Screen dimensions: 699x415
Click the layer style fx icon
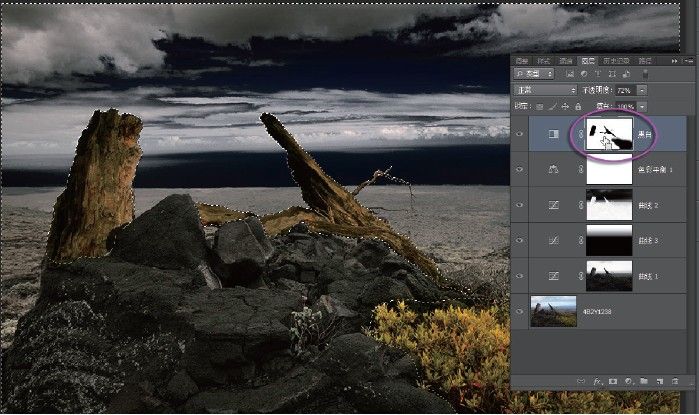tap(595, 382)
